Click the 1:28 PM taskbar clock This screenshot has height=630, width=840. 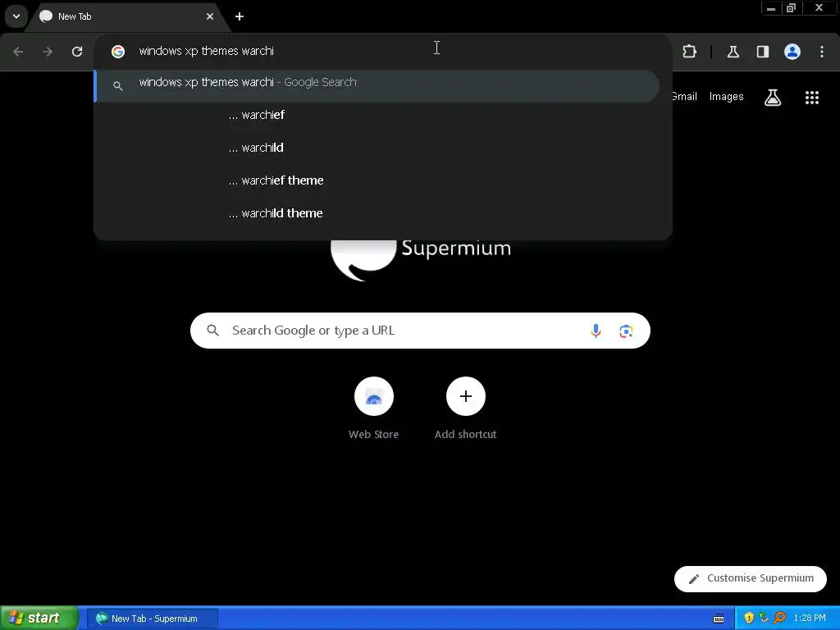pos(810,619)
